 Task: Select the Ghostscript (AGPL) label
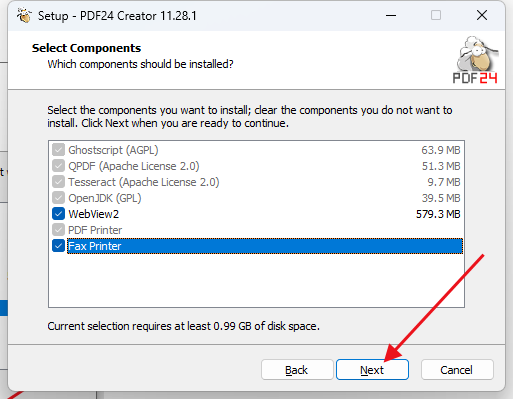coord(113,150)
